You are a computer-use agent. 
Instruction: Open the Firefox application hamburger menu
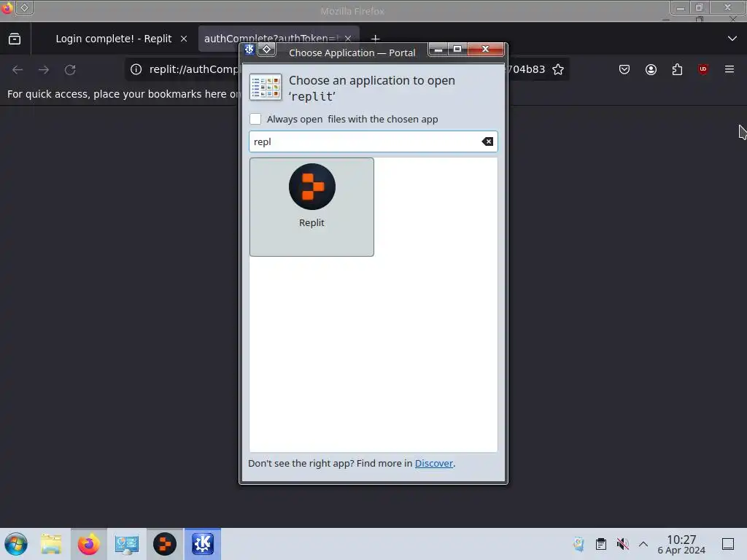(729, 69)
